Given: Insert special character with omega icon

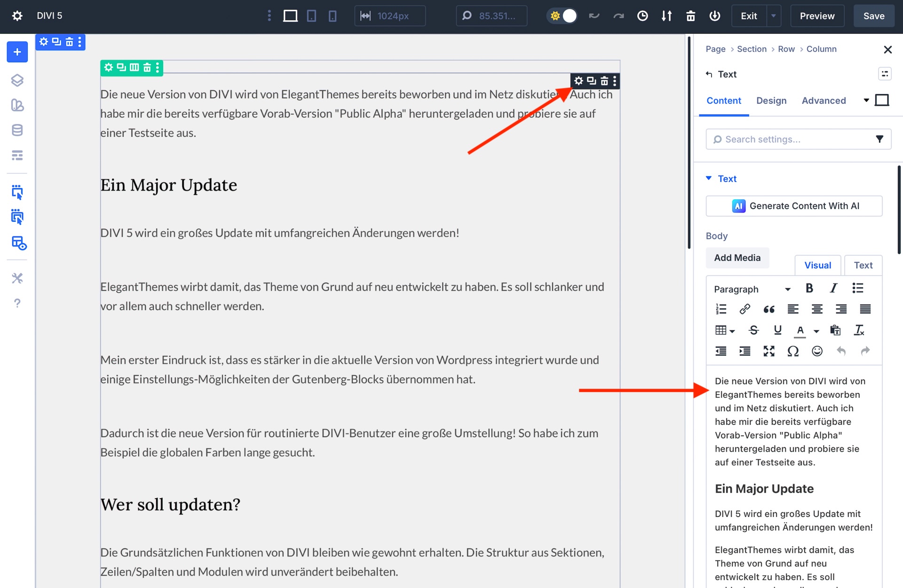Looking at the screenshot, I should [793, 351].
